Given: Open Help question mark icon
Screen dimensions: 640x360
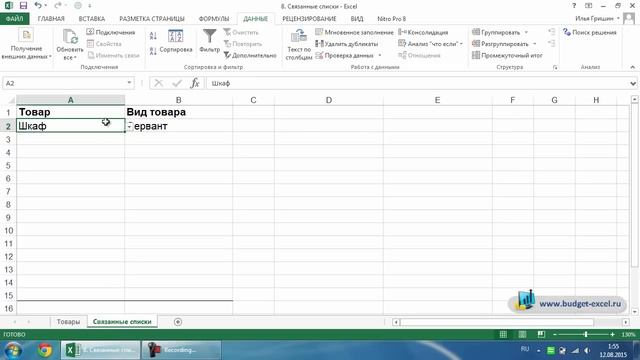Looking at the screenshot, I should pos(574,6).
